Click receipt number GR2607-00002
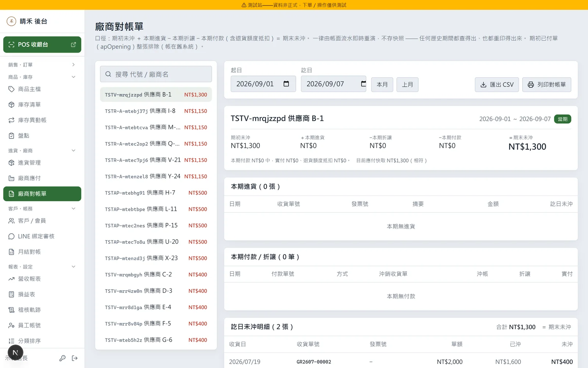The width and height of the screenshot is (588, 368). (x=314, y=362)
